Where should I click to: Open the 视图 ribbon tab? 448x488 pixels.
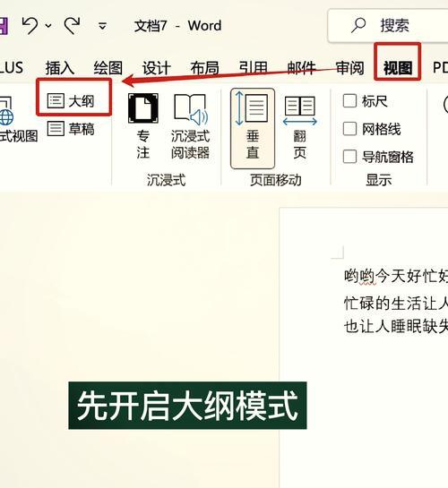(398, 67)
